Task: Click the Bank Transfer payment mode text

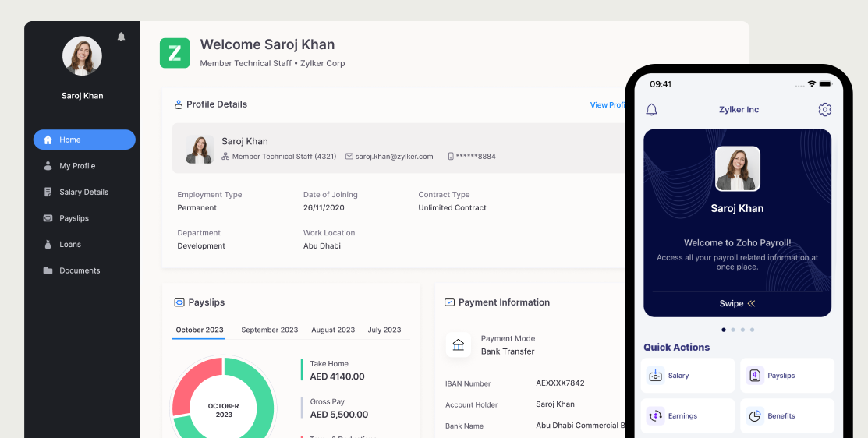Action: click(x=508, y=351)
